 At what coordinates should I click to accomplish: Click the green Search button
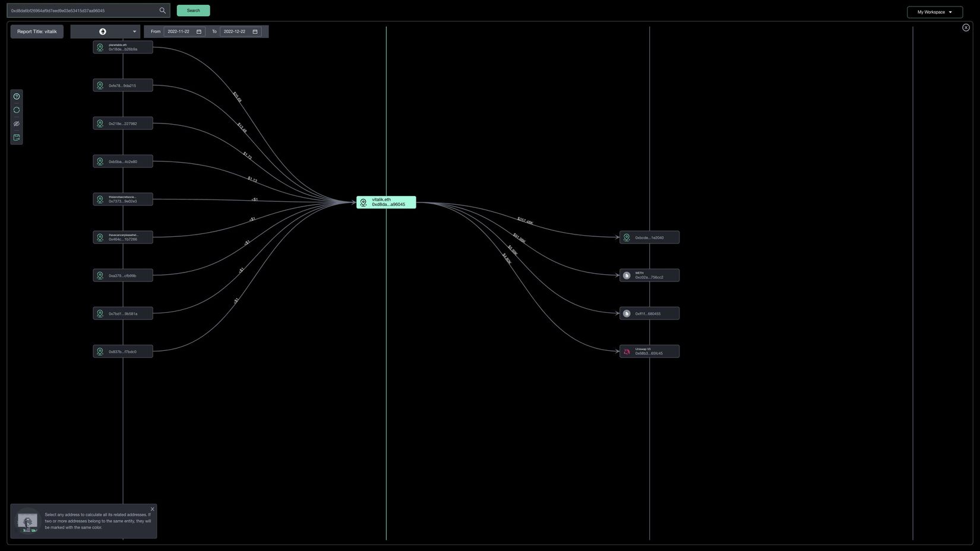point(193,11)
